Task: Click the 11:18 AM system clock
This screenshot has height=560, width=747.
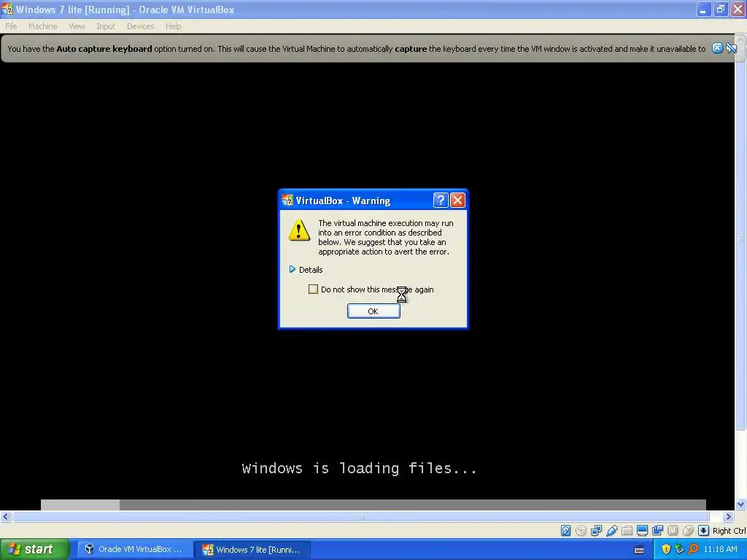Action: tap(720, 549)
